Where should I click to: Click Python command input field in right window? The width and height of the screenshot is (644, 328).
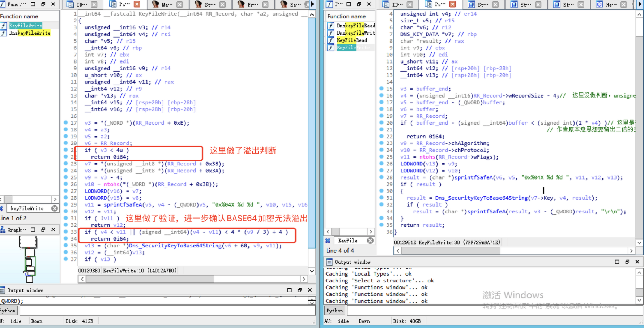[494, 311]
